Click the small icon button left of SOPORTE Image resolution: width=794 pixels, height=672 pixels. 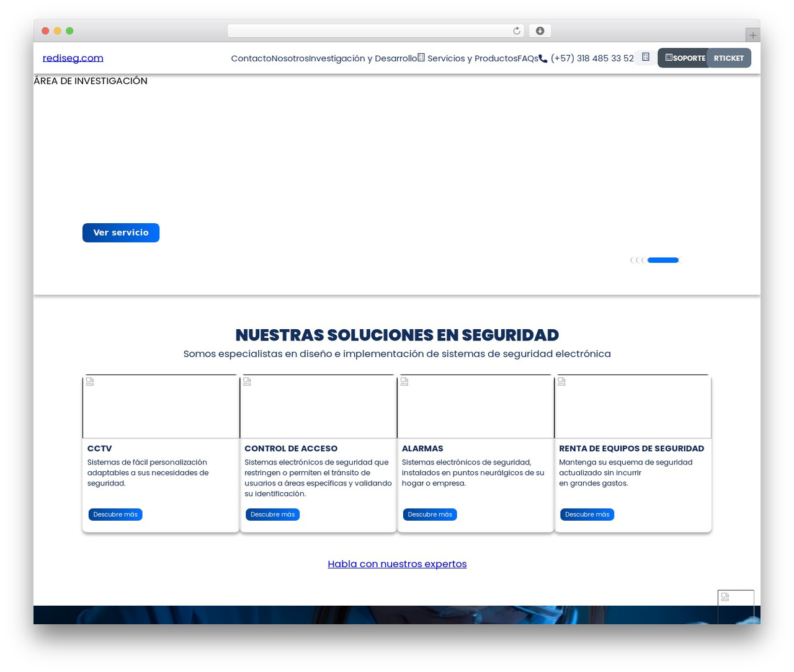coord(646,57)
